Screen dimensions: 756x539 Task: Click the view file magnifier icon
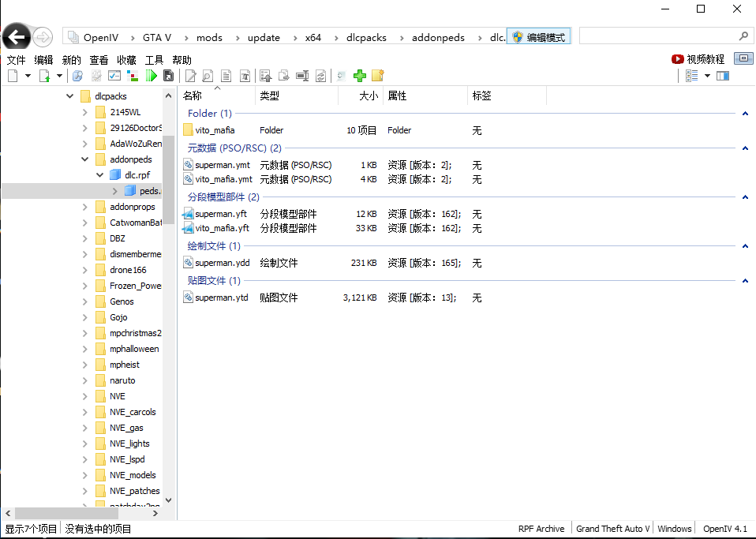[208, 76]
